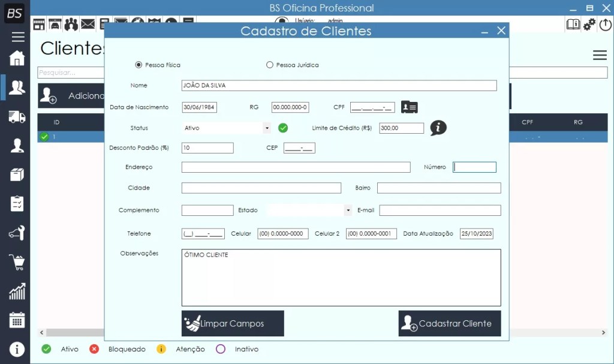
Task: Open the settings gears icon
Action: tap(589, 24)
